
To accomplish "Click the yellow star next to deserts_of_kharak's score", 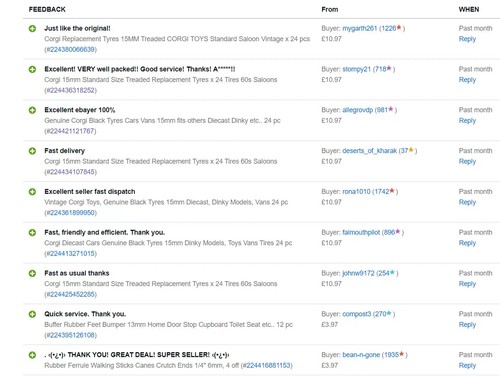I will pos(411,150).
